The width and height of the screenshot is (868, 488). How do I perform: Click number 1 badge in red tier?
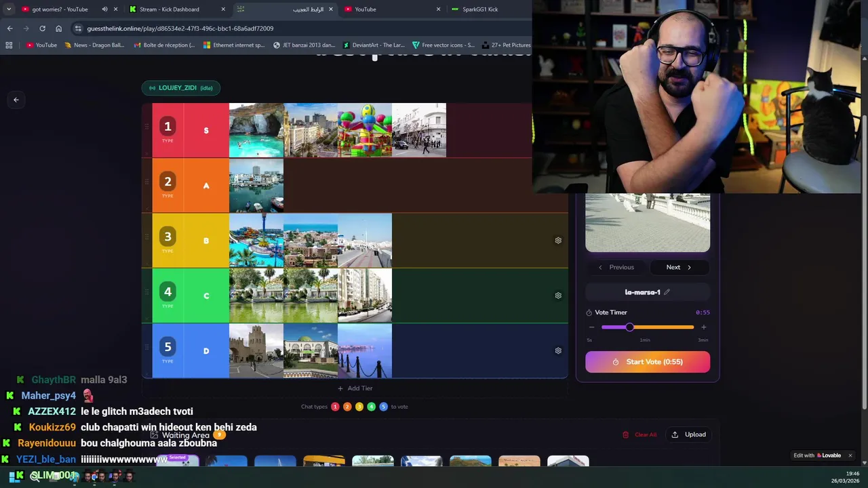coord(167,126)
